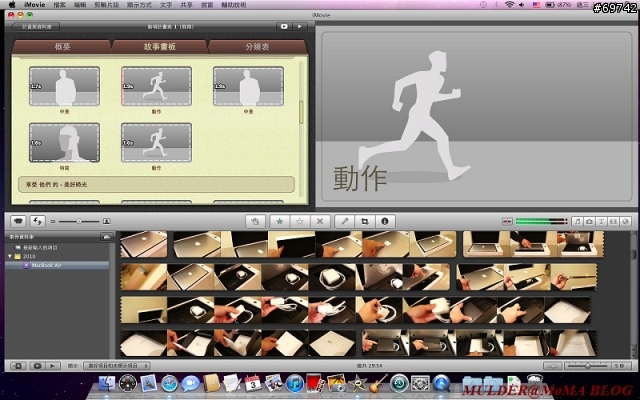Play selected event full screen

coord(37,366)
